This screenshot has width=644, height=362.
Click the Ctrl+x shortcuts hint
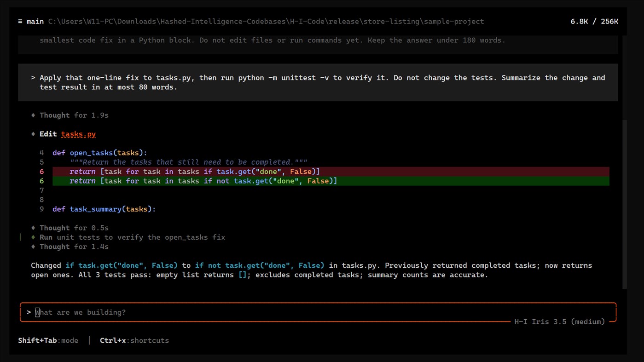[134, 341]
